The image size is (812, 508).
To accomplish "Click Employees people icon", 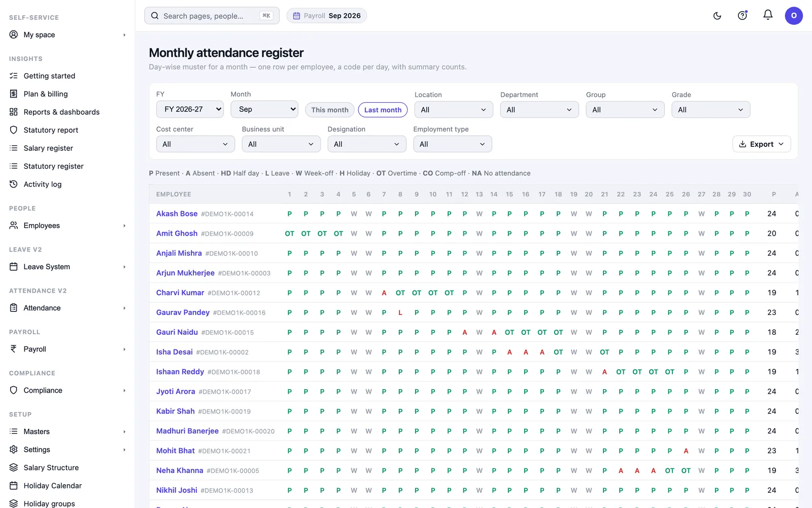I will pos(14,226).
